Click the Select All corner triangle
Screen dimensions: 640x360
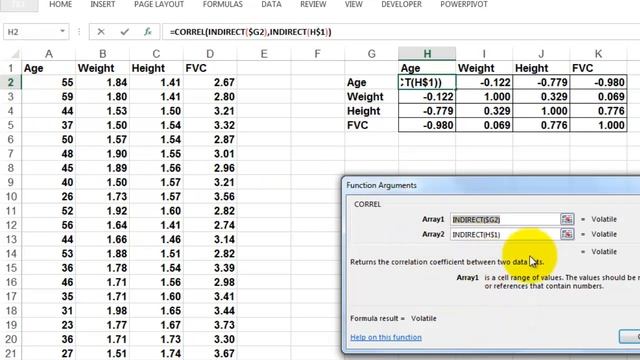(x=15, y=54)
